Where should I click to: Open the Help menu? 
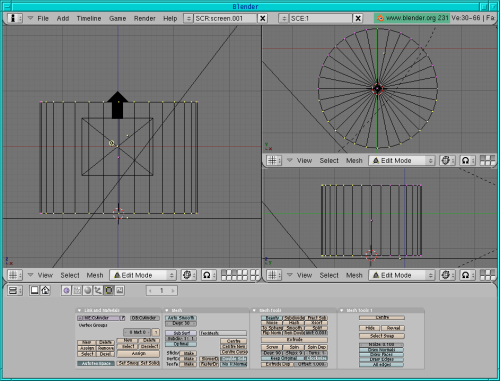(170, 18)
